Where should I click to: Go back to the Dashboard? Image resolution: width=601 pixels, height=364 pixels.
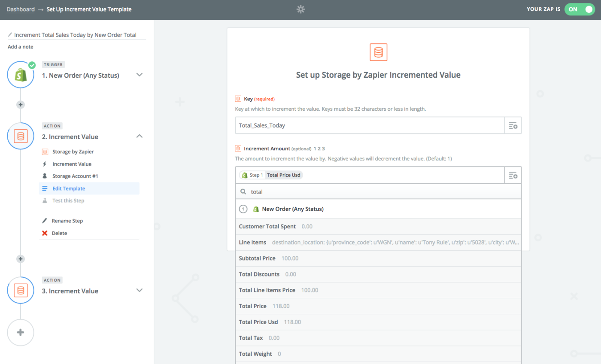pos(21,9)
